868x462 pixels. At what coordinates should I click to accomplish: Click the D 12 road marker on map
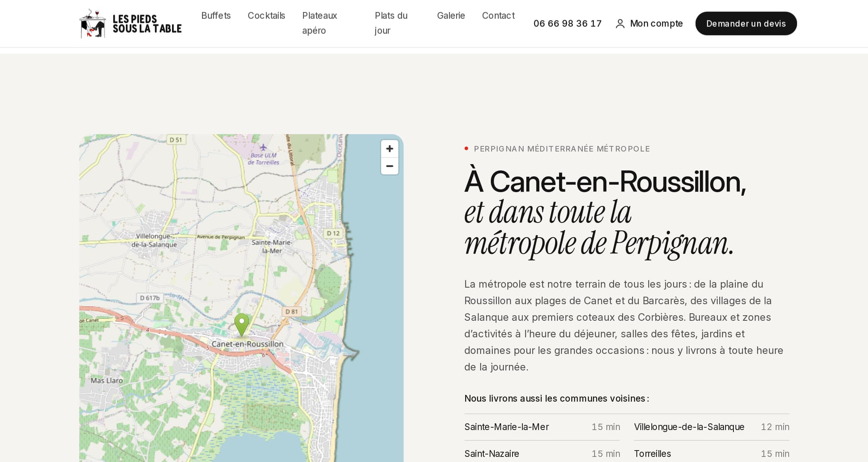click(333, 233)
